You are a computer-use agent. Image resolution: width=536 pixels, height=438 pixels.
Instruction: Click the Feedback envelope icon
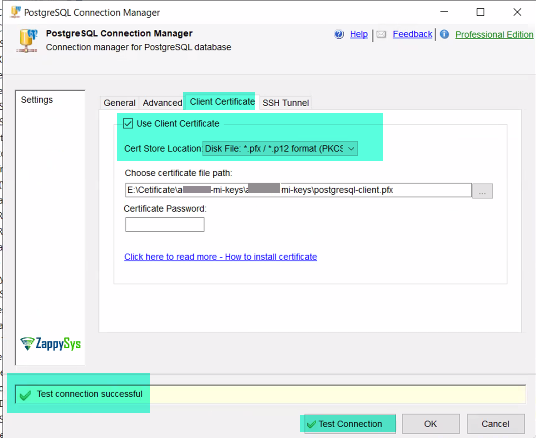pos(381,34)
